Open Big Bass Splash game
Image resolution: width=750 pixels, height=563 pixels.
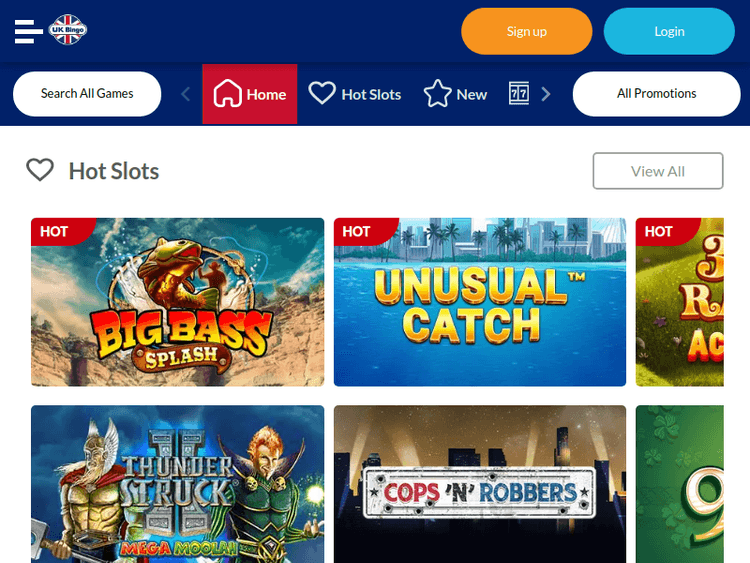pyautogui.click(x=177, y=302)
